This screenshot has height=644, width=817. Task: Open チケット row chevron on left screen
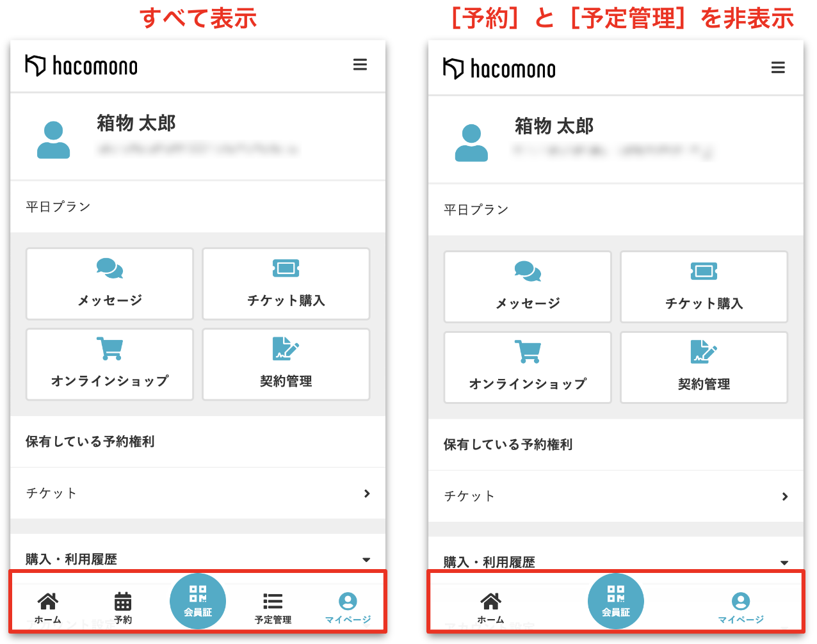366,494
